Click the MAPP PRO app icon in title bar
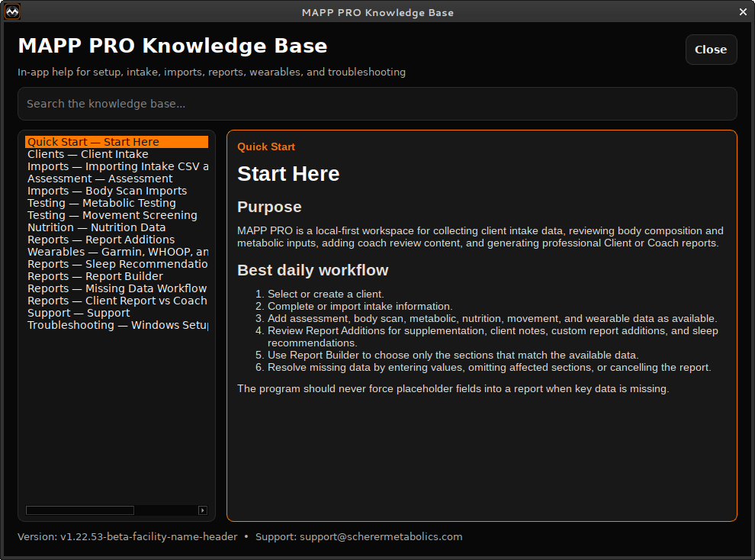 [12, 11]
